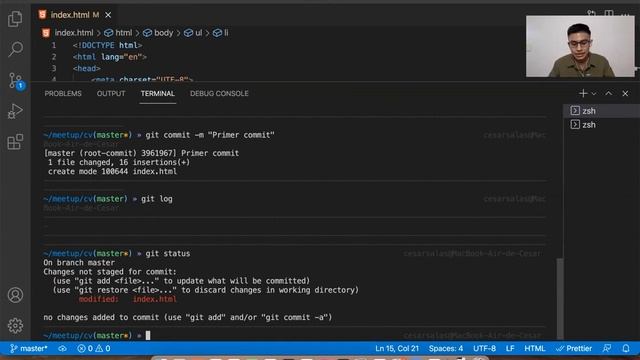Click the <!DOCTYPE html> code line
Viewport: 640px width, 360px height.
pyautogui.click(x=107, y=45)
